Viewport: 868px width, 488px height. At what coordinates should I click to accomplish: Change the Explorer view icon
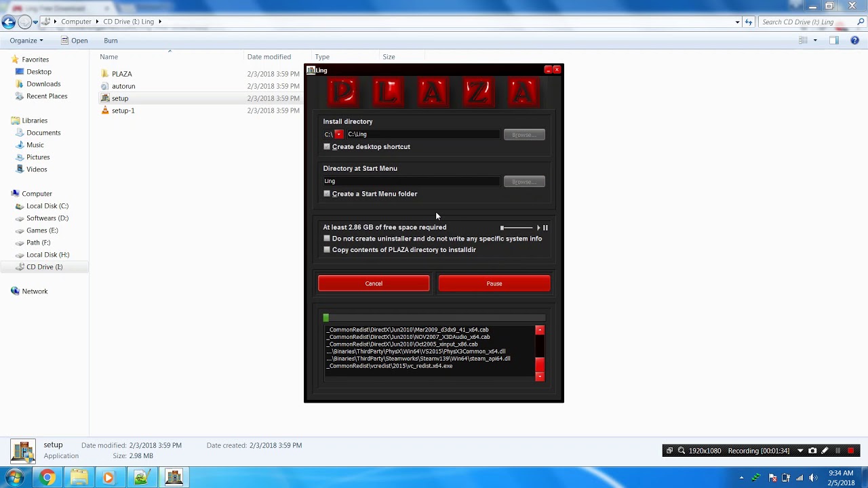(x=804, y=41)
